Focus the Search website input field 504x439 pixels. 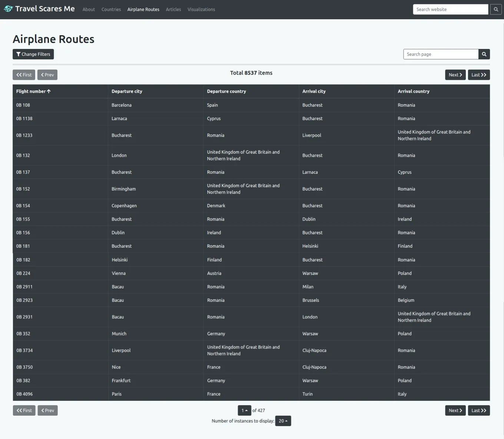point(450,9)
